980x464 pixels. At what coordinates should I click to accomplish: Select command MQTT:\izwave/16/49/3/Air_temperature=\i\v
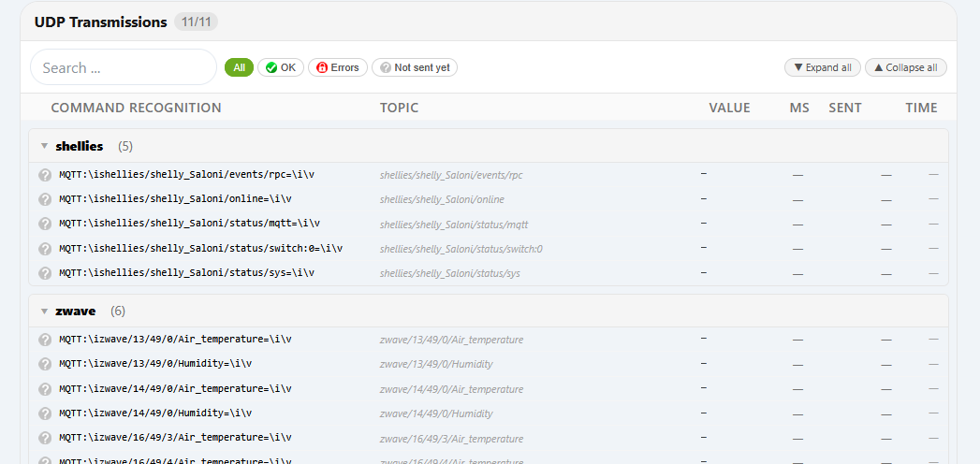[176, 437]
